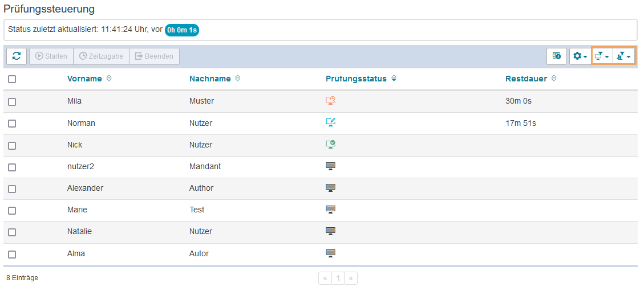Click the last name Mandant
The height and width of the screenshot is (287, 644).
tap(205, 166)
